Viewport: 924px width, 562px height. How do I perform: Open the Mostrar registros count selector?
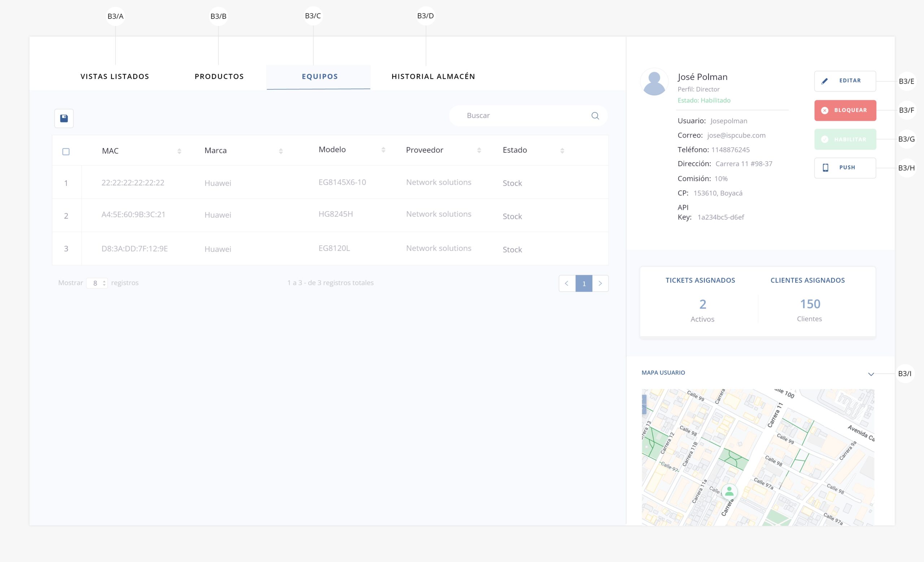[97, 283]
